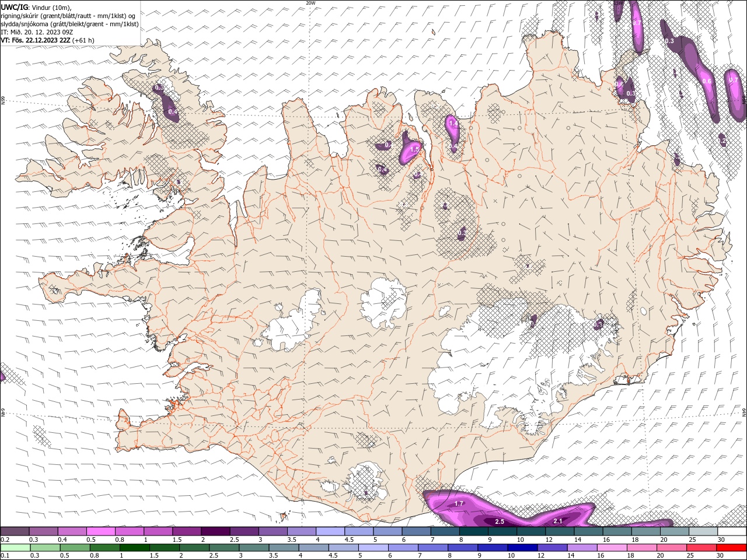Select the bright red 30 swatch in the lower legend row
Image resolution: width=747 pixels, height=560 pixels.
731,548
